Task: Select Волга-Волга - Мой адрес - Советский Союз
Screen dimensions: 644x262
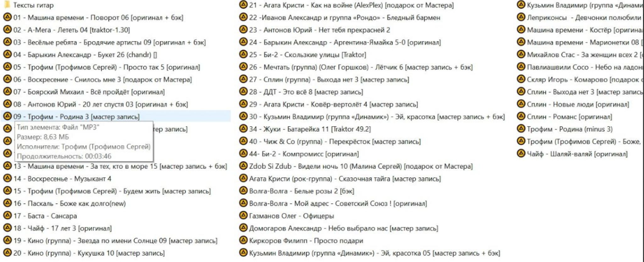Action: (x=338, y=203)
